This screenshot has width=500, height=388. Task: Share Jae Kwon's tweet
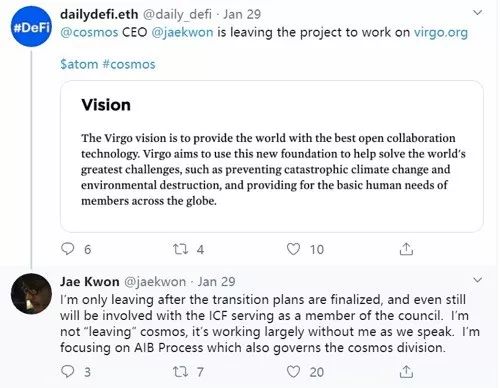[406, 372]
